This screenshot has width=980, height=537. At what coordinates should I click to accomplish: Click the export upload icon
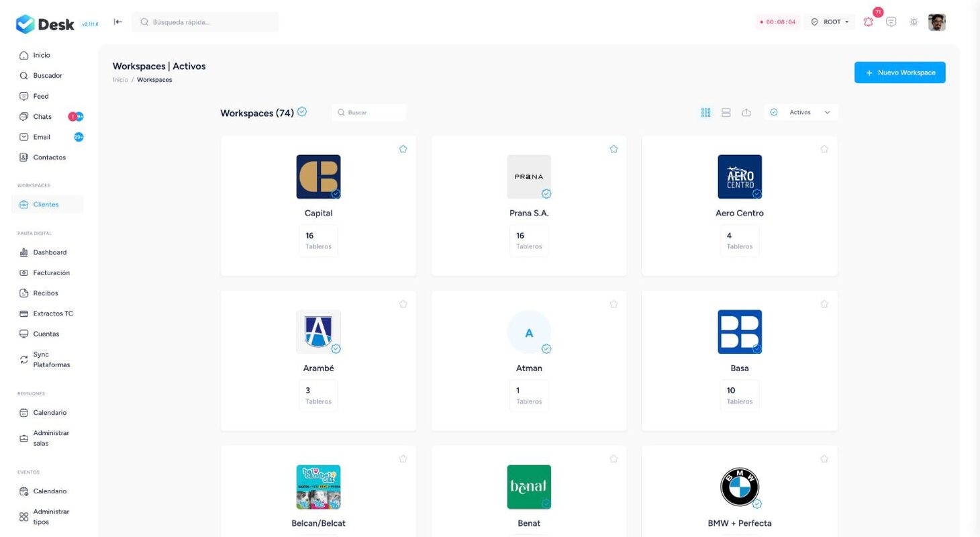[x=746, y=113]
